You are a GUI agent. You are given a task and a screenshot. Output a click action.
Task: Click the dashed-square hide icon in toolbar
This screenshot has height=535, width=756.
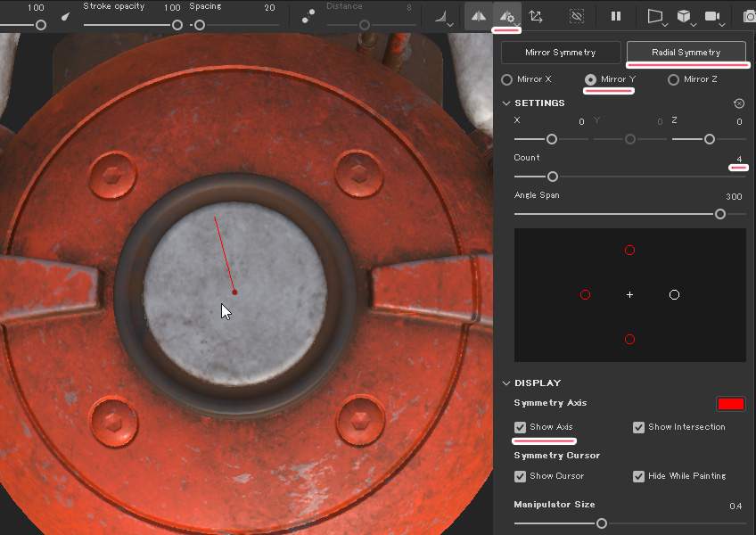576,16
